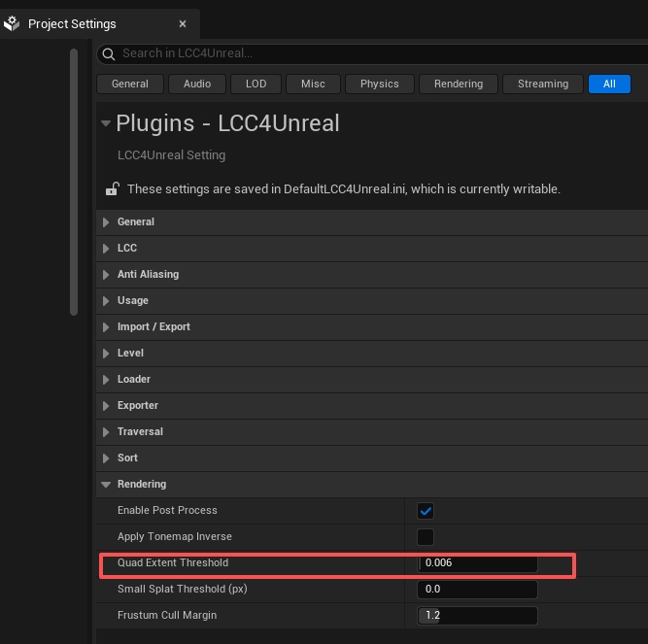Expand the LCC section

[x=106, y=249]
